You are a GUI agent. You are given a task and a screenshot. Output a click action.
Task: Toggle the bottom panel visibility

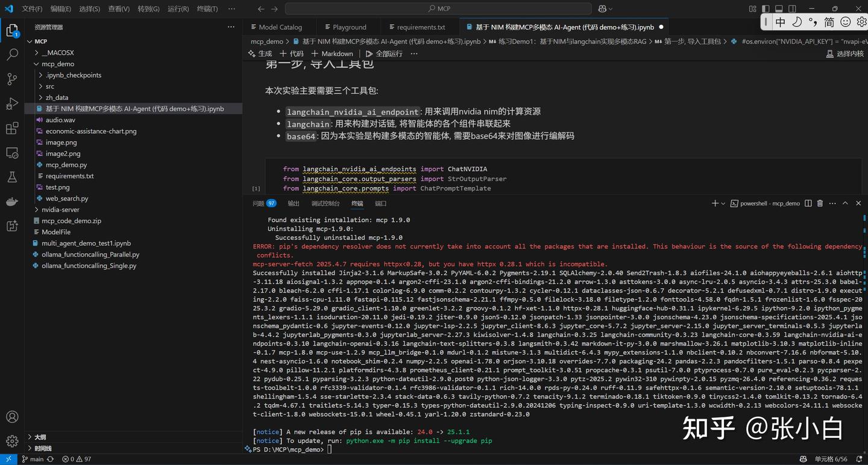(x=779, y=9)
